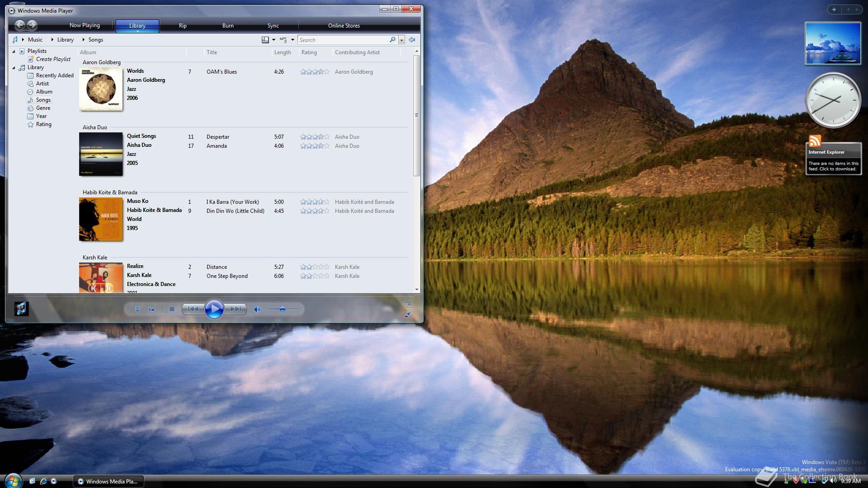Viewport: 868px width, 488px height.
Task: Switch to the Rip tab
Action: 183,26
